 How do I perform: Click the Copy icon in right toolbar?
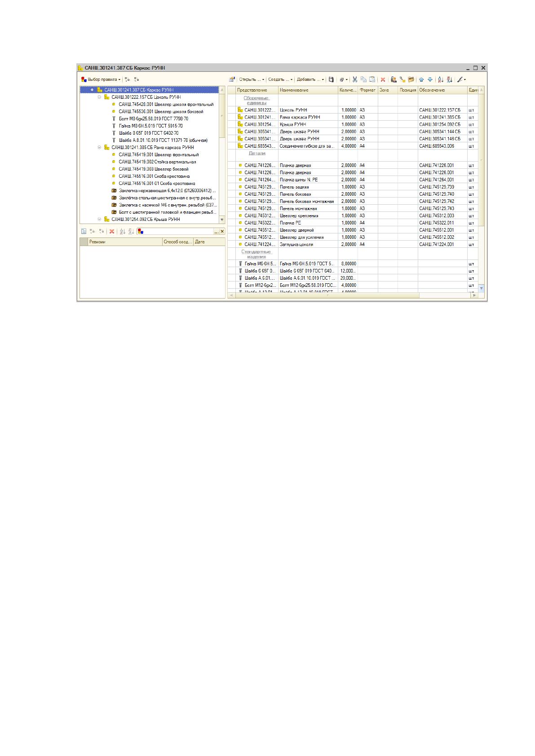click(363, 79)
